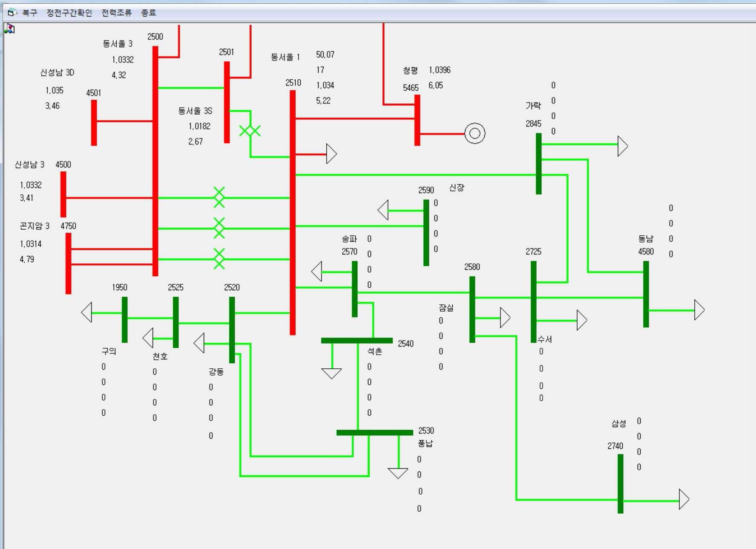Image resolution: width=756 pixels, height=549 pixels.
Task: Select the green bus bar 2845
Action: pyautogui.click(x=539, y=164)
